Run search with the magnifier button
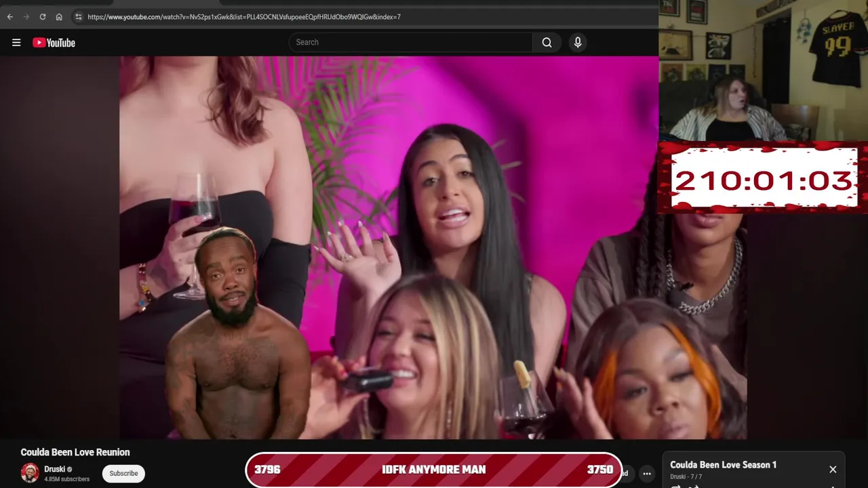Viewport: 868px width, 488px height. click(x=547, y=42)
